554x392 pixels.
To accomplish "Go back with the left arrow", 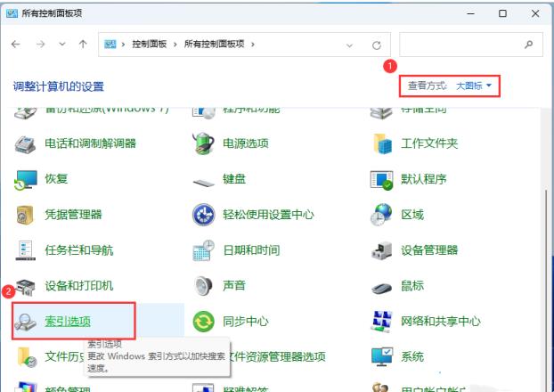I will (x=15, y=45).
